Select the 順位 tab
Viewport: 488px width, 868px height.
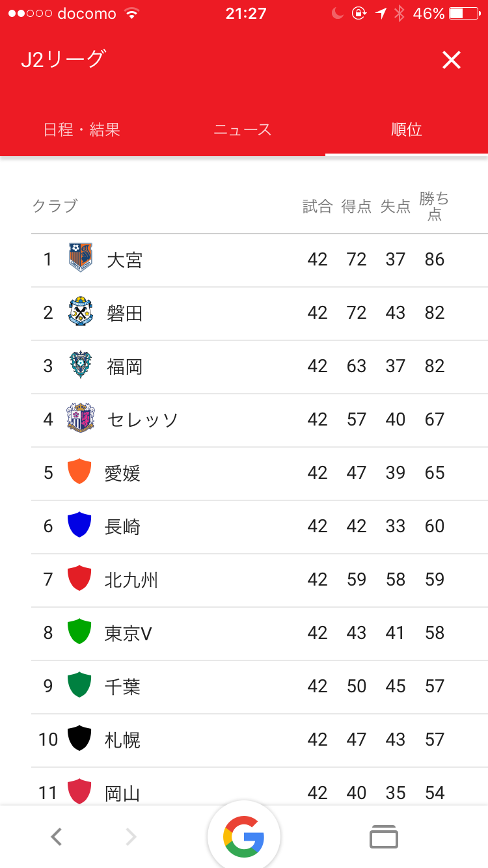pos(407,129)
